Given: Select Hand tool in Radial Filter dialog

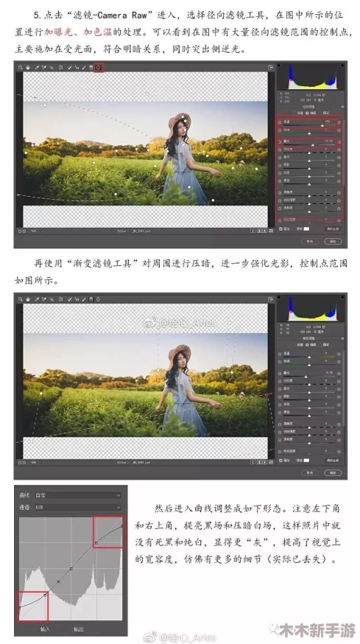Looking at the screenshot, I should click(28, 67).
